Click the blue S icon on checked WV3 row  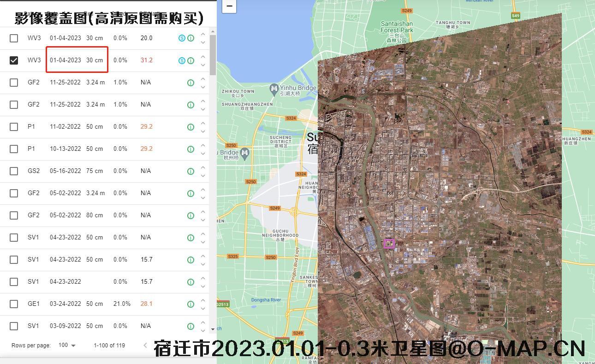182,60
